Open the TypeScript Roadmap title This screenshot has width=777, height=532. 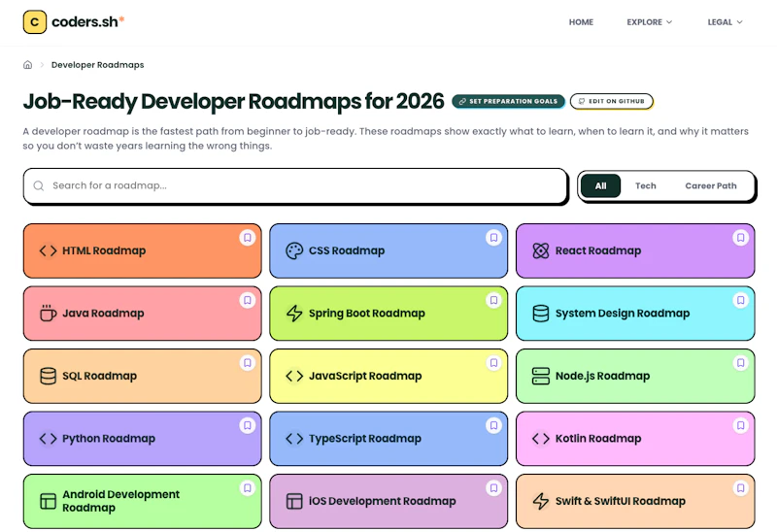[365, 439]
